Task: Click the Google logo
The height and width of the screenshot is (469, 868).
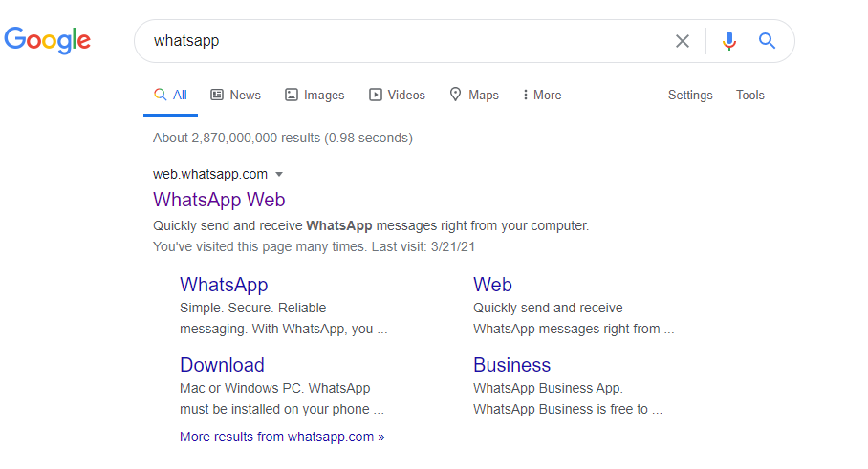Action: tap(48, 40)
